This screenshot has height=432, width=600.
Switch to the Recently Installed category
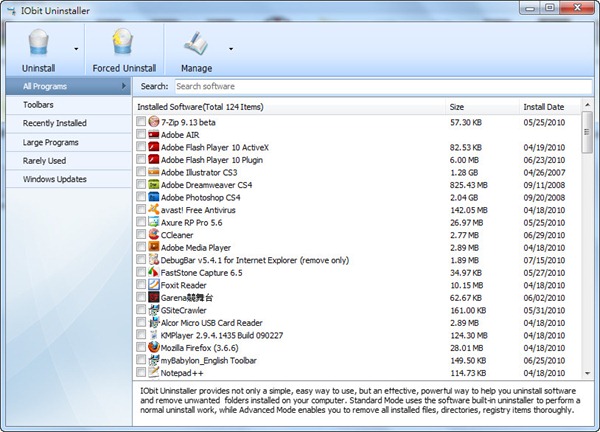pos(55,123)
